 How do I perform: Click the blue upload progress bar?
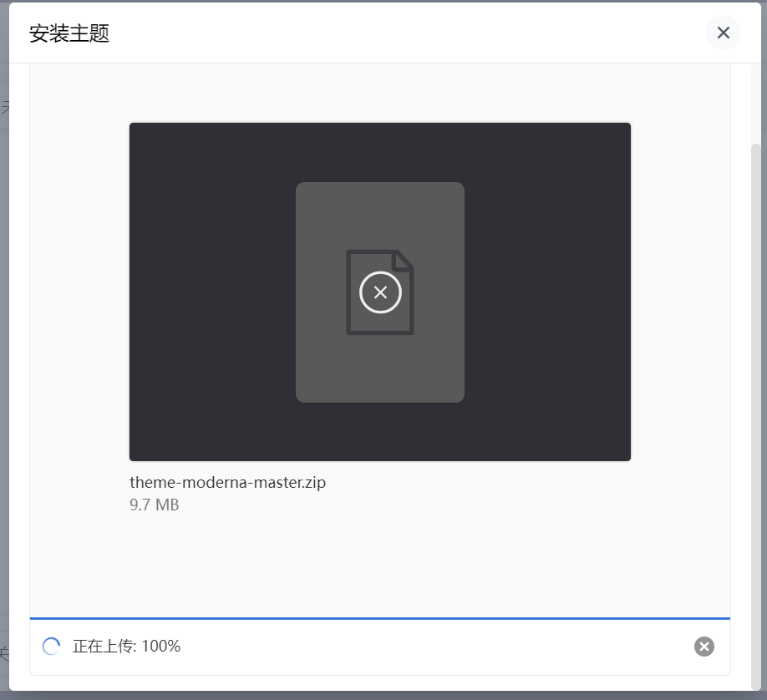(x=380, y=618)
